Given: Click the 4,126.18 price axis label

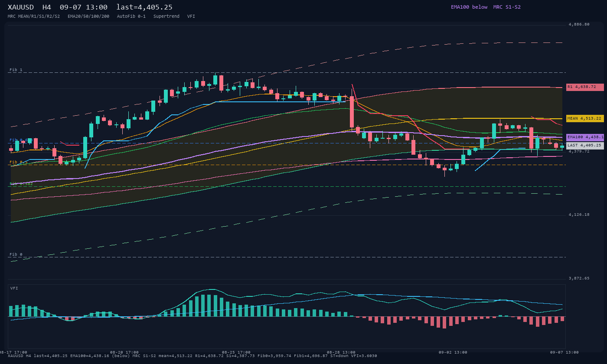Looking at the screenshot, I should click(579, 214).
